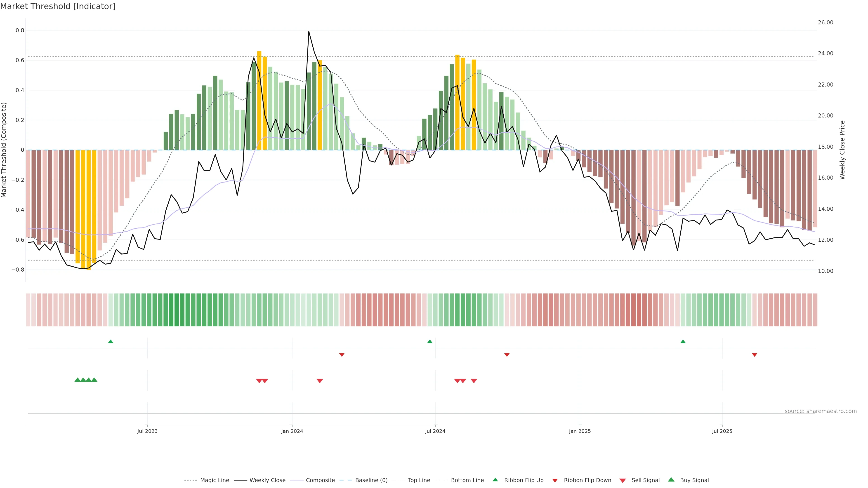Click ribbon flip up marker near Jul 2024
The width and height of the screenshot is (868, 488).
coord(430,342)
